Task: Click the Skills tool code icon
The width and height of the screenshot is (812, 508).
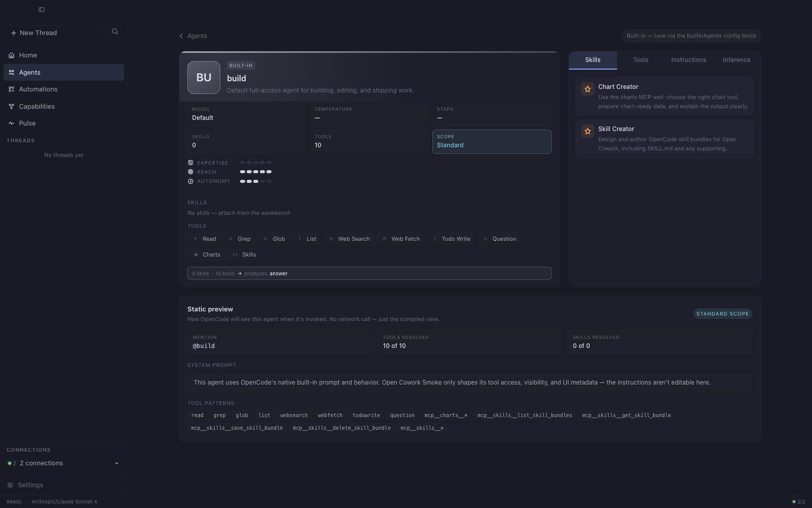Action: click(x=235, y=255)
